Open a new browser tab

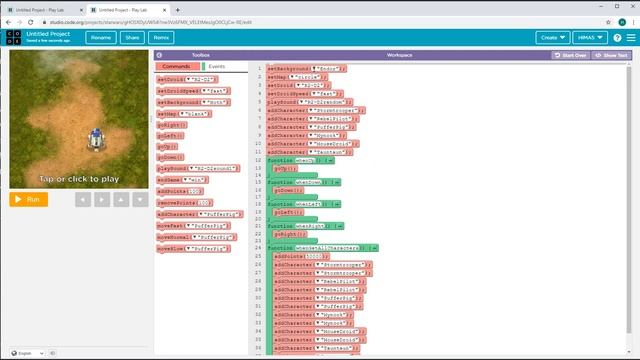pyautogui.click(x=178, y=10)
